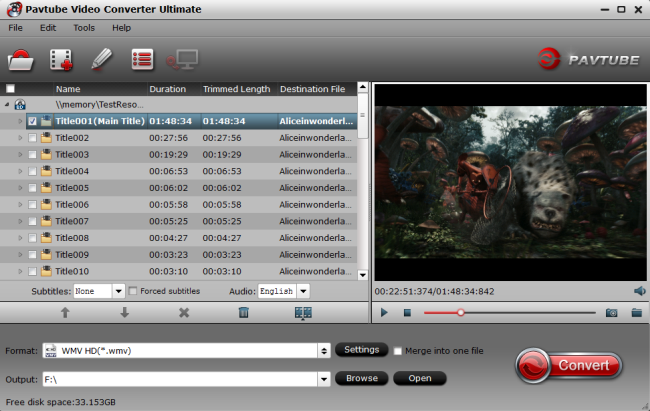Collapse the source disc tree node
This screenshot has height=411, width=650.
click(x=7, y=105)
